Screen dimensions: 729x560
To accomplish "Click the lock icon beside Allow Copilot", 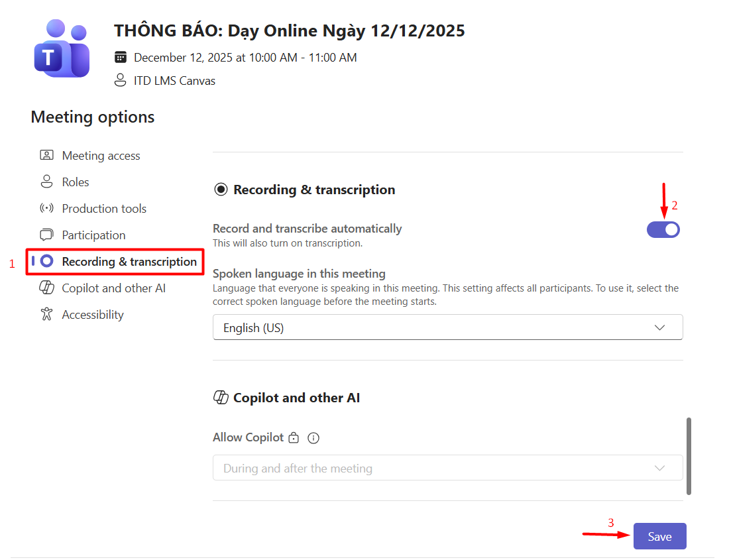I will coord(294,437).
